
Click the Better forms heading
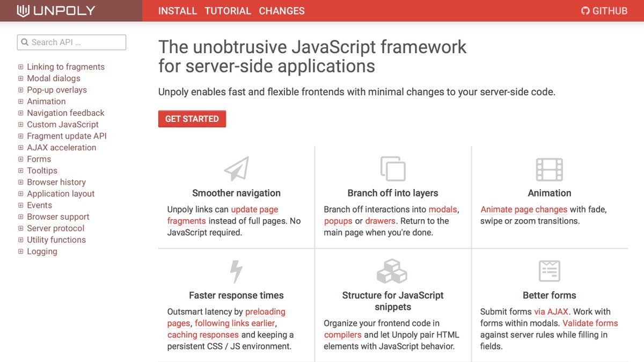click(x=550, y=295)
